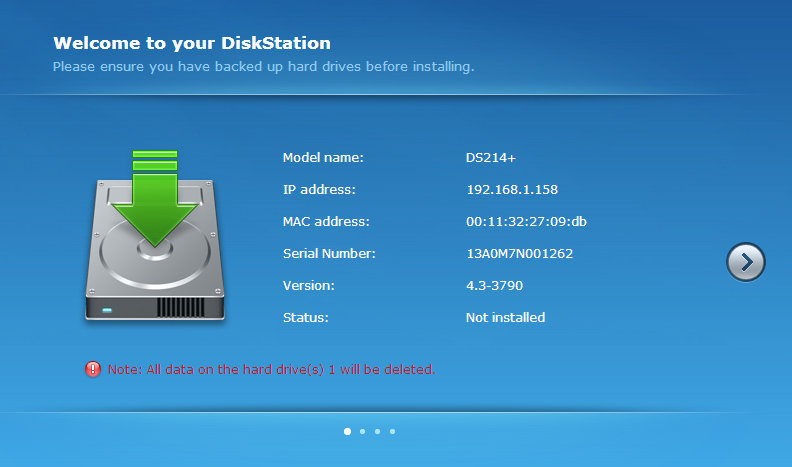Screen dimensions: 792x467
Task: Select the fourth page indicator dot
Action: tap(392, 431)
